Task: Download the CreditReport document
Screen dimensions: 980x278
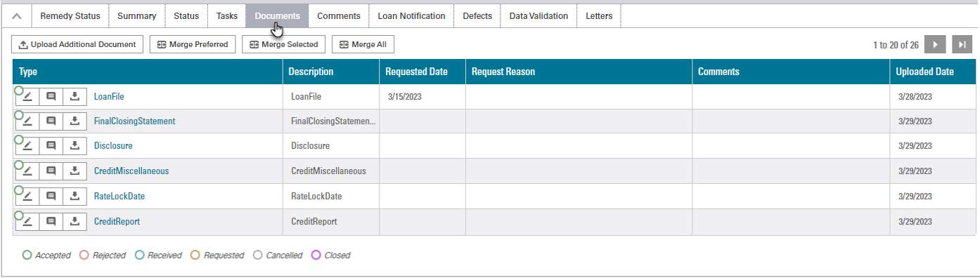Action: (75, 221)
